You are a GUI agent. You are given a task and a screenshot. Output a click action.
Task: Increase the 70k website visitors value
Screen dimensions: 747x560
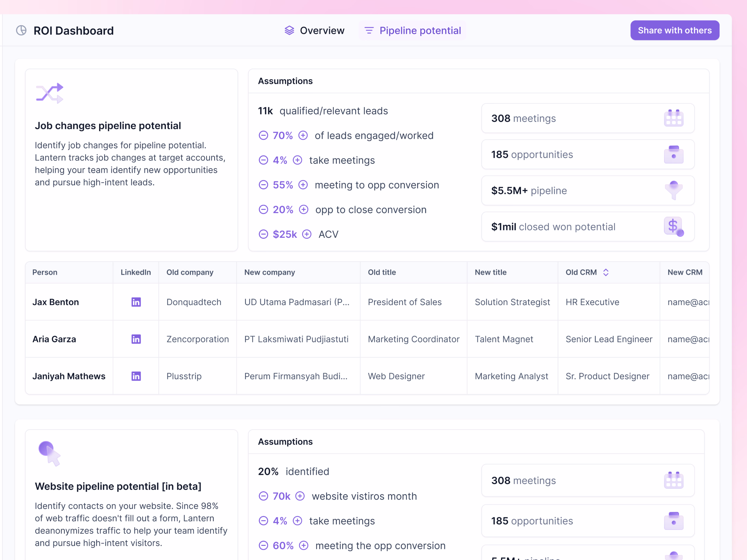300,496
